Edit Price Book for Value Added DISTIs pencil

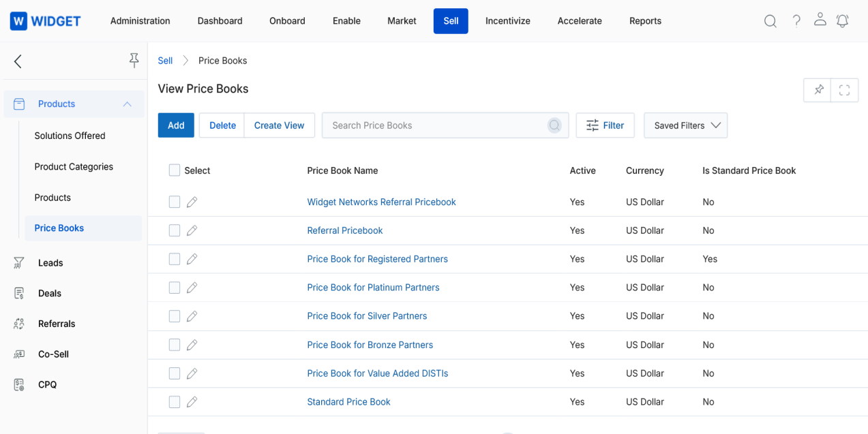(192, 373)
